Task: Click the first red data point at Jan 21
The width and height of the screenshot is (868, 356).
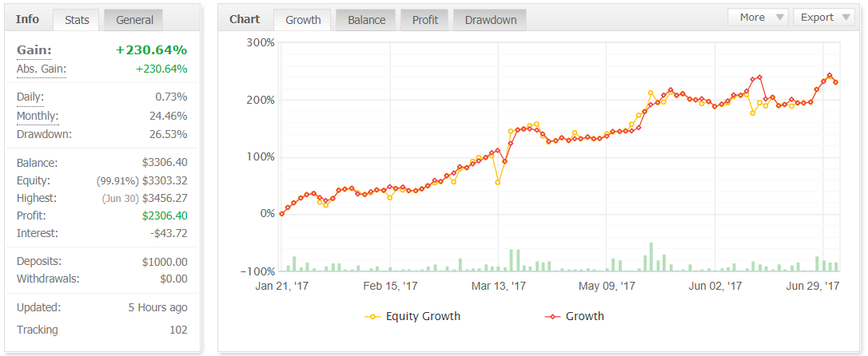Action: (x=282, y=213)
